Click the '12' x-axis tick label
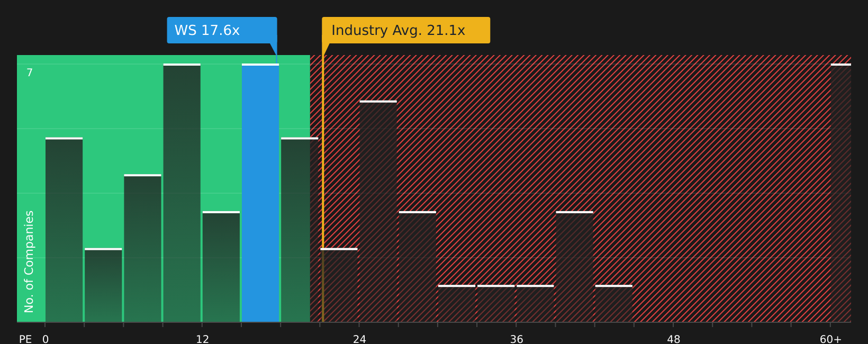 click(203, 339)
